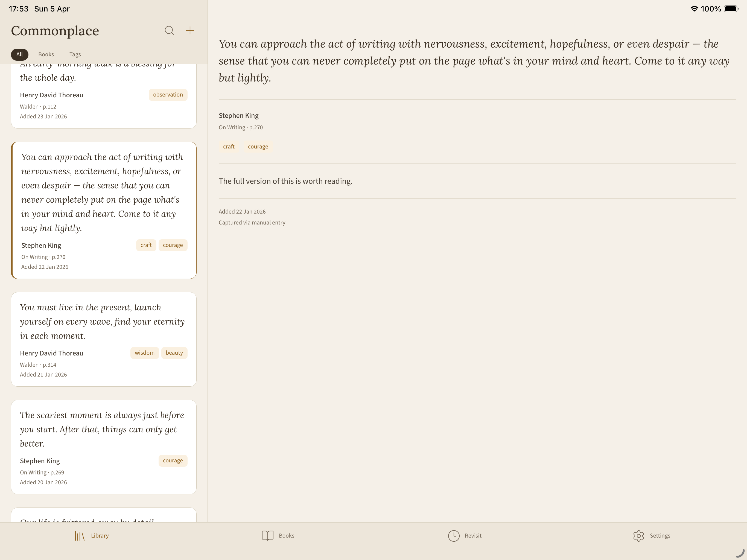The width and height of the screenshot is (747, 560).
Task: Open the Revisit clock section
Action: 464,536
